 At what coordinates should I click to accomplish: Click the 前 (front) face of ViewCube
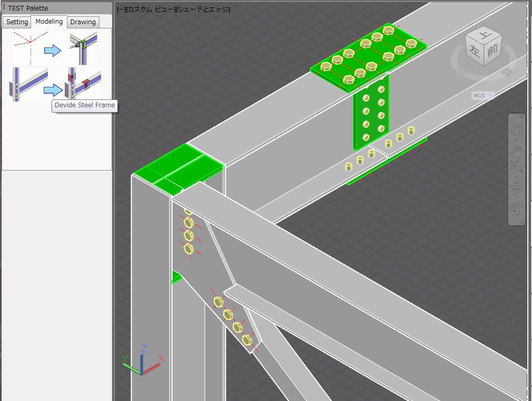point(492,52)
